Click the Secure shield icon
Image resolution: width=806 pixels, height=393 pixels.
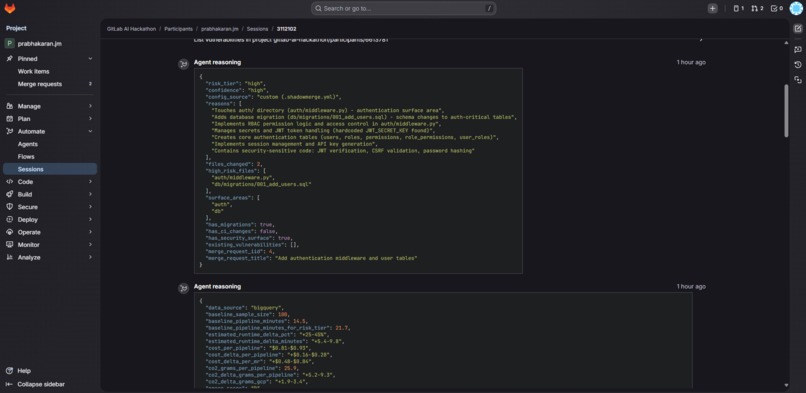pyautogui.click(x=9, y=207)
